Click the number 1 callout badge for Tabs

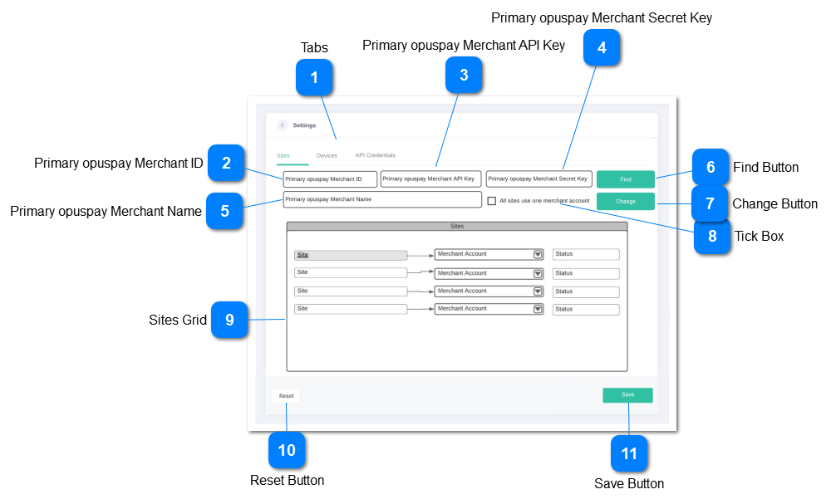tap(314, 78)
